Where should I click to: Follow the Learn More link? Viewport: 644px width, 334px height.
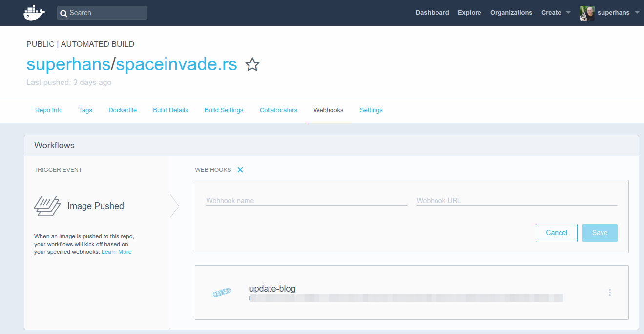click(117, 252)
